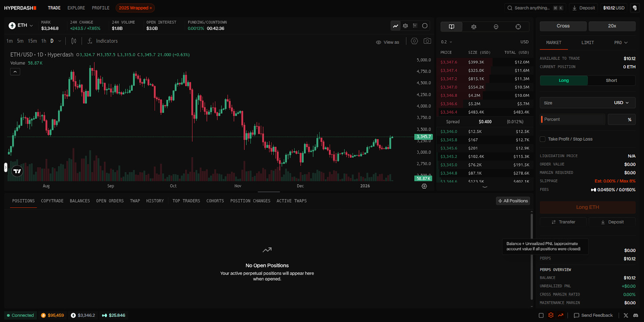Image resolution: width=644 pixels, height=322 pixels.
Task: Select the Long order side
Action: (563, 80)
